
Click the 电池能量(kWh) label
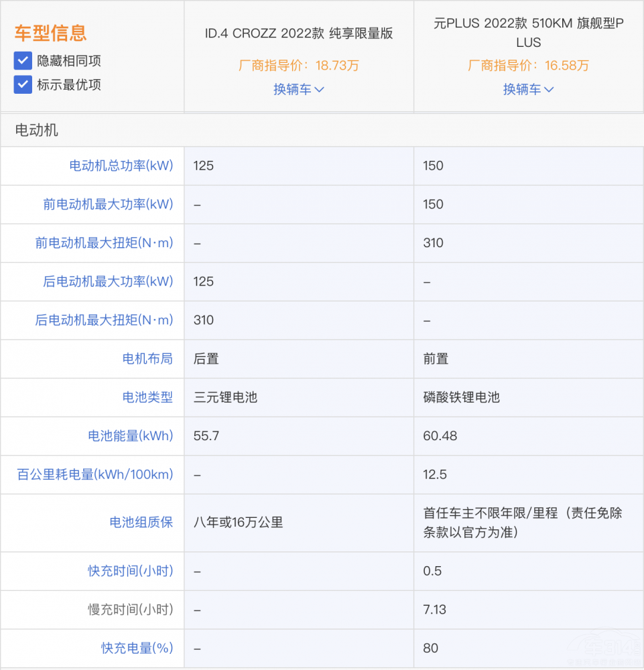pos(131,436)
